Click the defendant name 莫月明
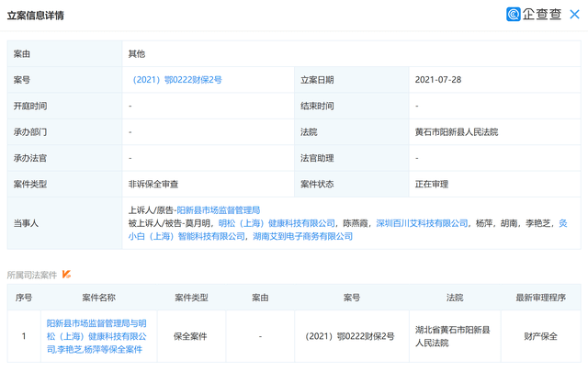 [x=198, y=223]
